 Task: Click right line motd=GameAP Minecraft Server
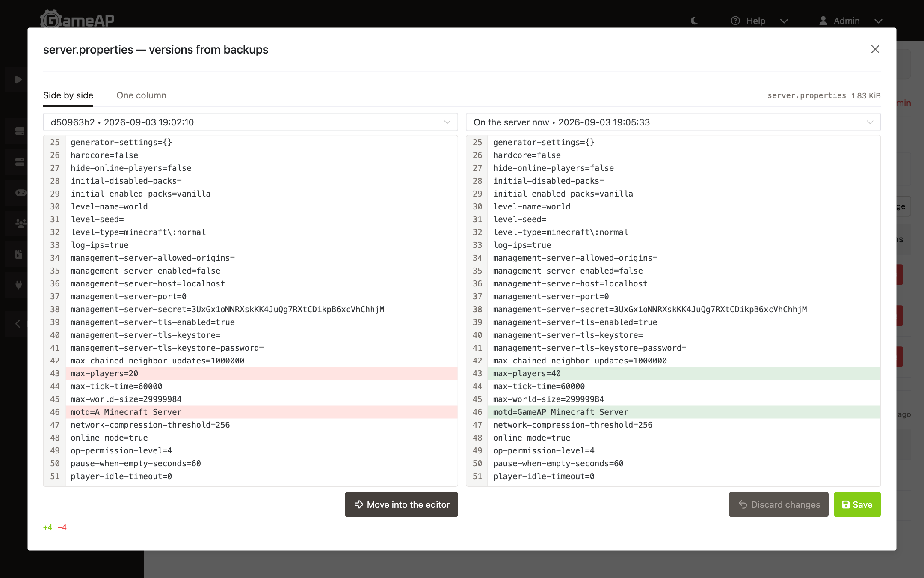[684, 412]
